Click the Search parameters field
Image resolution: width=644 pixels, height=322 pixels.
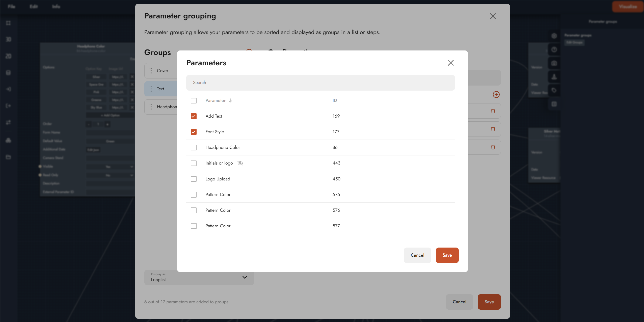[x=320, y=83]
